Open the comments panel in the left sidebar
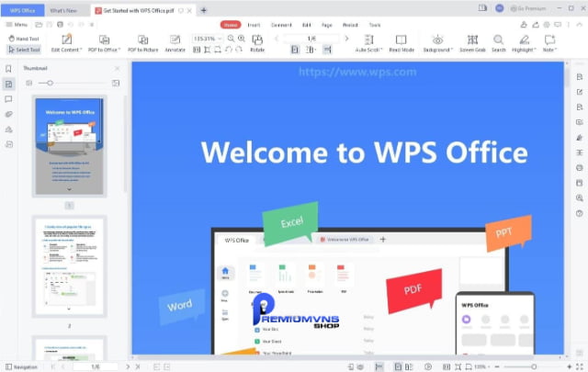The height and width of the screenshot is (372, 588). [8, 99]
